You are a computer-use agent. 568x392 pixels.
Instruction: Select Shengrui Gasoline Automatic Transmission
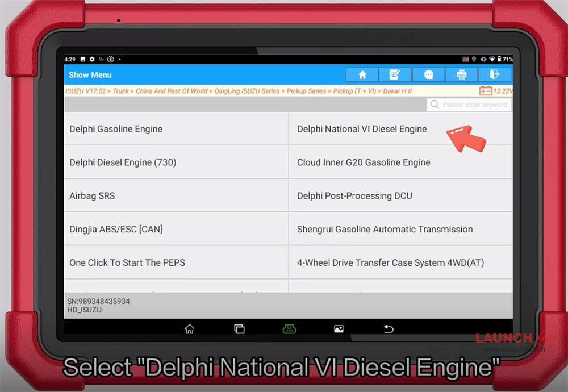(x=400, y=229)
